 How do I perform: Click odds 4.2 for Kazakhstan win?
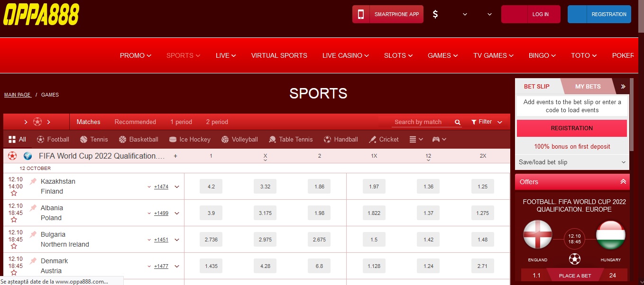pyautogui.click(x=212, y=187)
